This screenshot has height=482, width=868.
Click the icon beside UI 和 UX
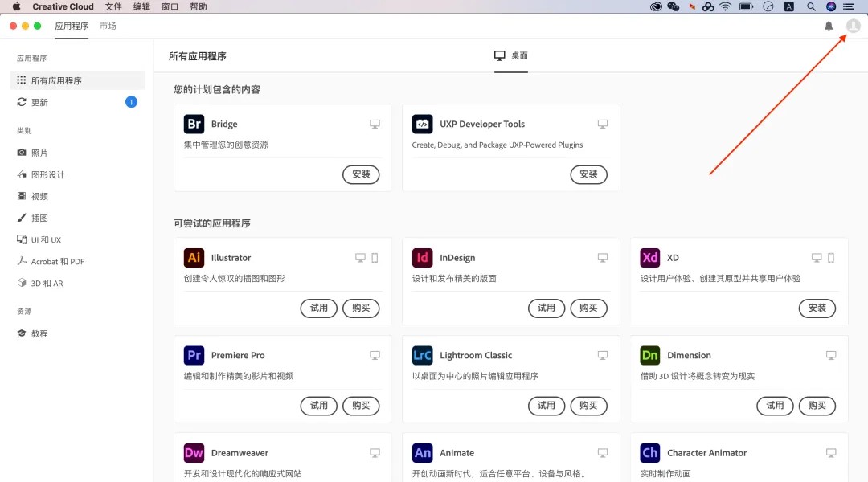click(22, 239)
